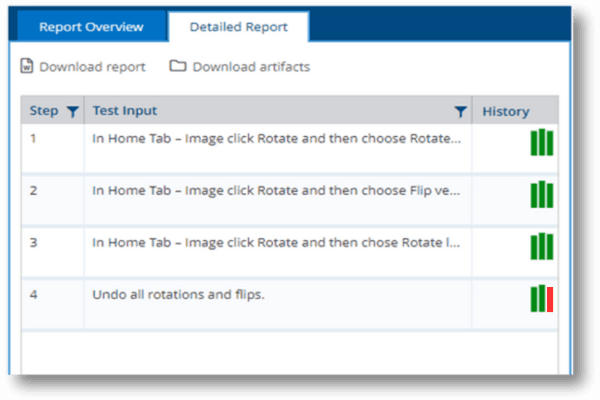Screen dimensions: 600x400
Task: Click the folder icon beside Download artifacts
Action: coord(178,67)
